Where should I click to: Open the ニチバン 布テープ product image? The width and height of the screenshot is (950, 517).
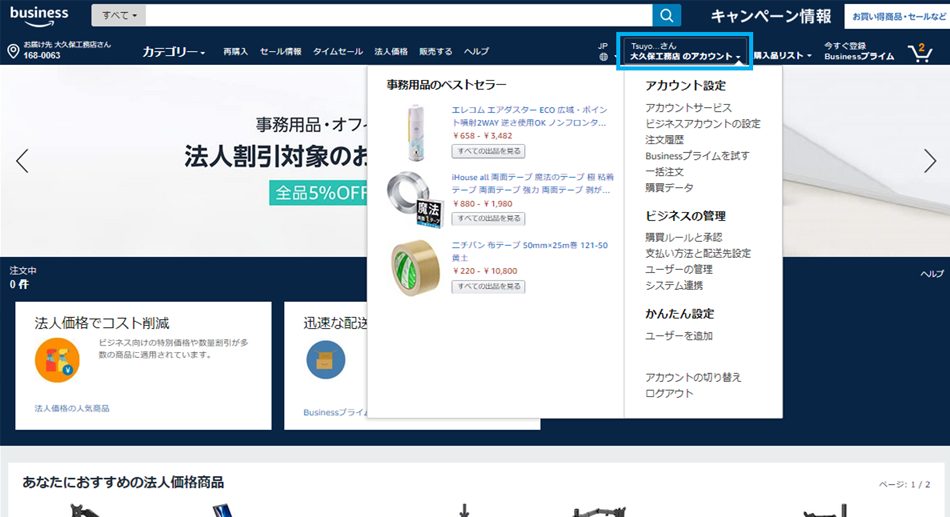coord(416,267)
